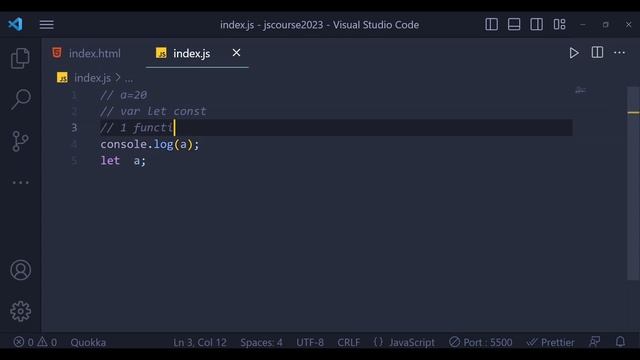Image resolution: width=640 pixels, height=360 pixels.
Task: Click the 'let a;' code line
Action: pos(123,160)
